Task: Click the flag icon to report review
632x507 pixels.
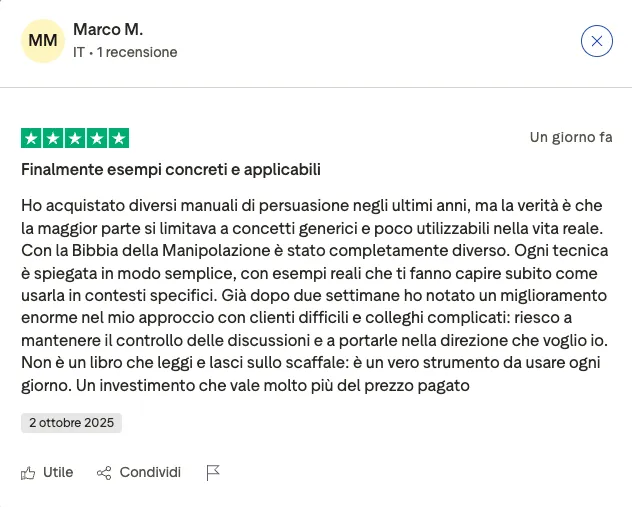Action: click(212, 472)
